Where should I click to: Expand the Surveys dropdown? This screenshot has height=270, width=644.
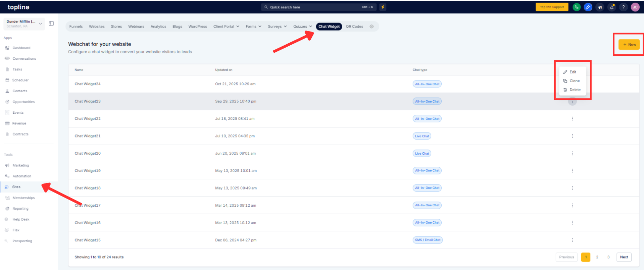(277, 26)
